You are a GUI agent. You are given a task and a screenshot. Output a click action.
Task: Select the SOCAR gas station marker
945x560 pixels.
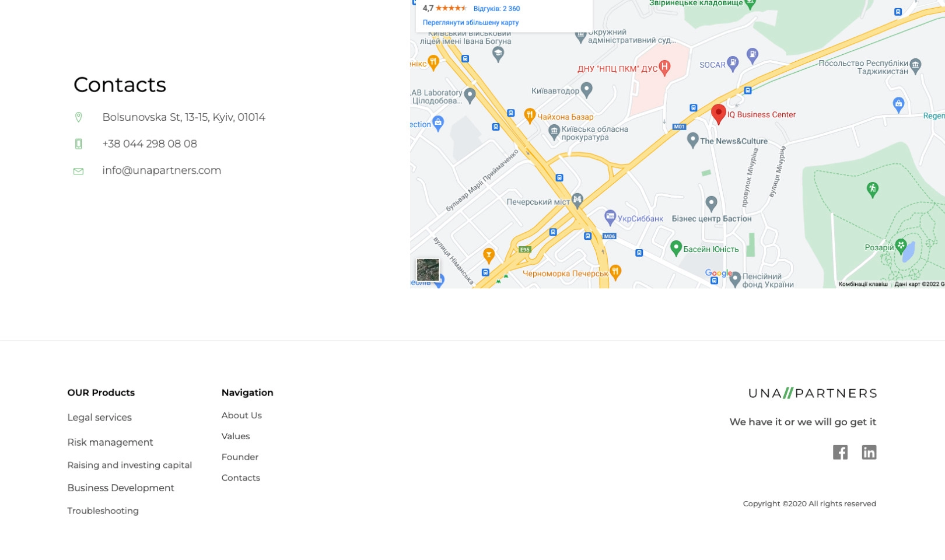pyautogui.click(x=733, y=64)
